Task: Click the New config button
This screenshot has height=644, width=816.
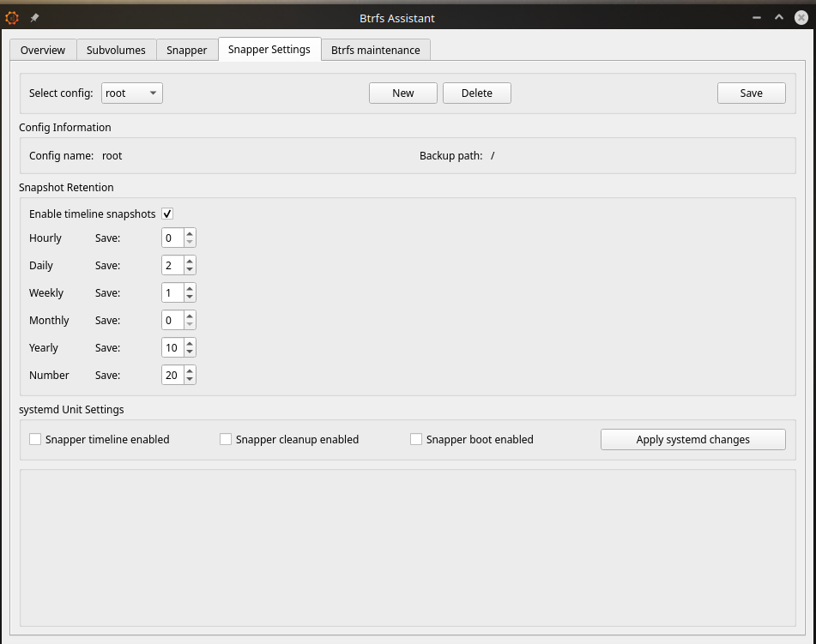Action: click(x=403, y=93)
